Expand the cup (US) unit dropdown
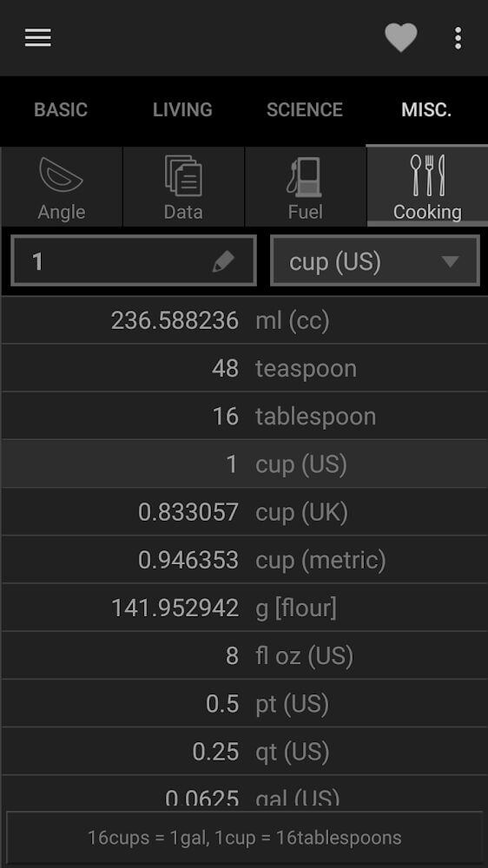 375,260
